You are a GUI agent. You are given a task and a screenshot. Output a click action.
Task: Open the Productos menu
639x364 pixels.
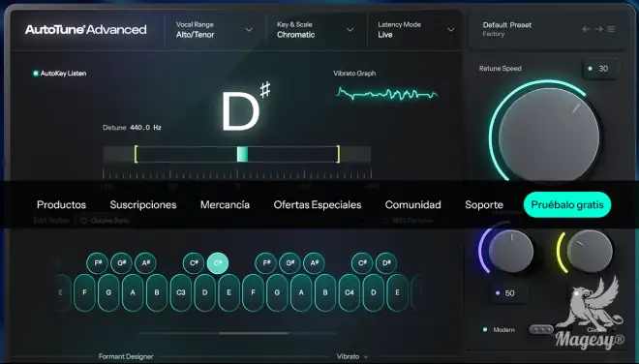(62, 204)
